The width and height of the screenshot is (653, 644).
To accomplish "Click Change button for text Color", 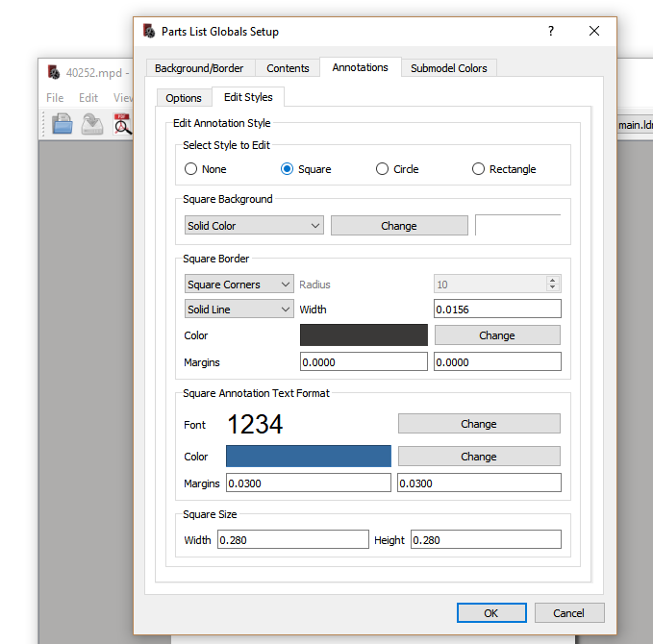I will [x=479, y=457].
